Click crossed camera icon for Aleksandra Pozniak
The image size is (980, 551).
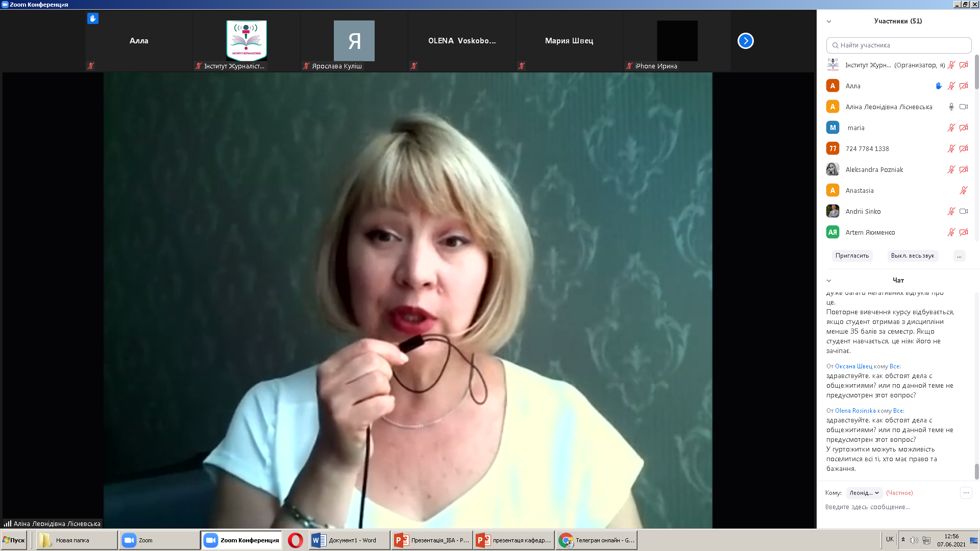pos(963,169)
